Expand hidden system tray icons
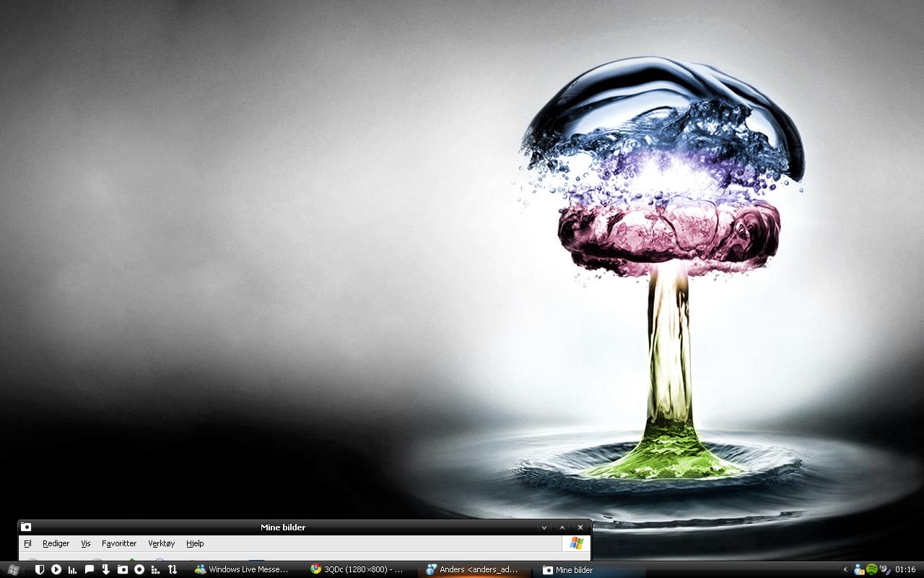Screen dimensions: 924x578 pyautogui.click(x=845, y=569)
